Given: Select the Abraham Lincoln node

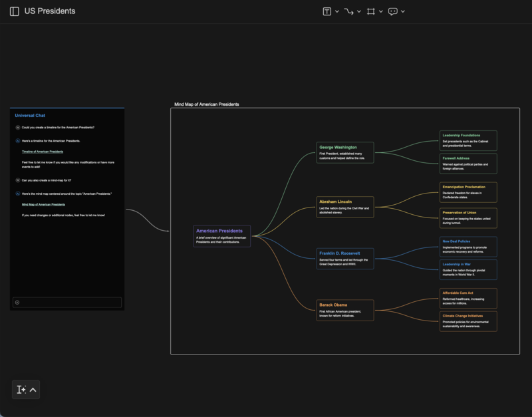Looking at the screenshot, I should pyautogui.click(x=345, y=206).
